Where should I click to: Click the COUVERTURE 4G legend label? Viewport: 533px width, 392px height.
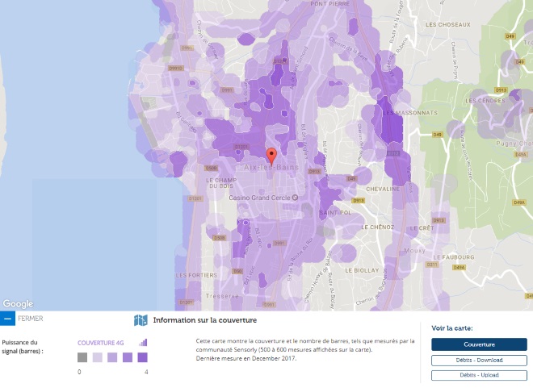101,343
